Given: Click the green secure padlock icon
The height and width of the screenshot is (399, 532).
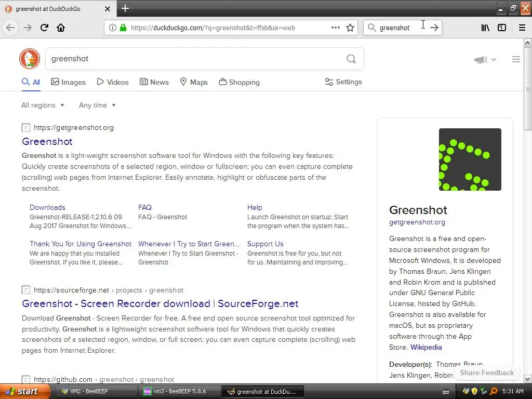Looking at the screenshot, I should coord(123,28).
